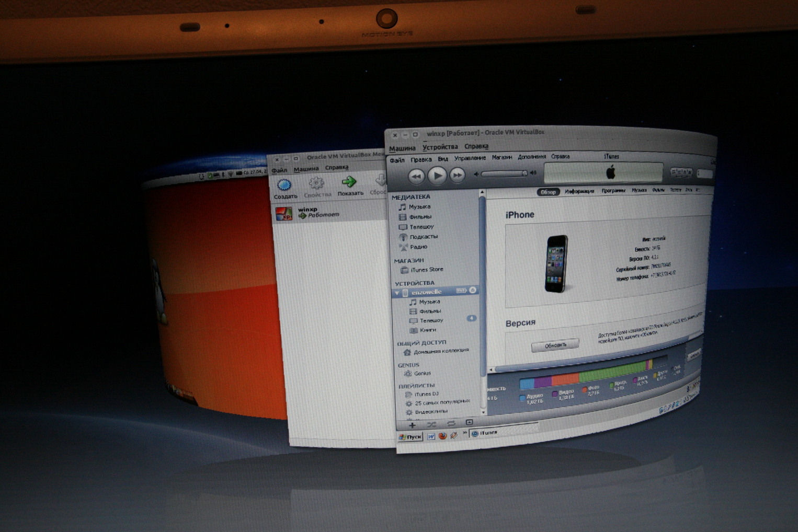Launch Word from XP quick launch

431,436
